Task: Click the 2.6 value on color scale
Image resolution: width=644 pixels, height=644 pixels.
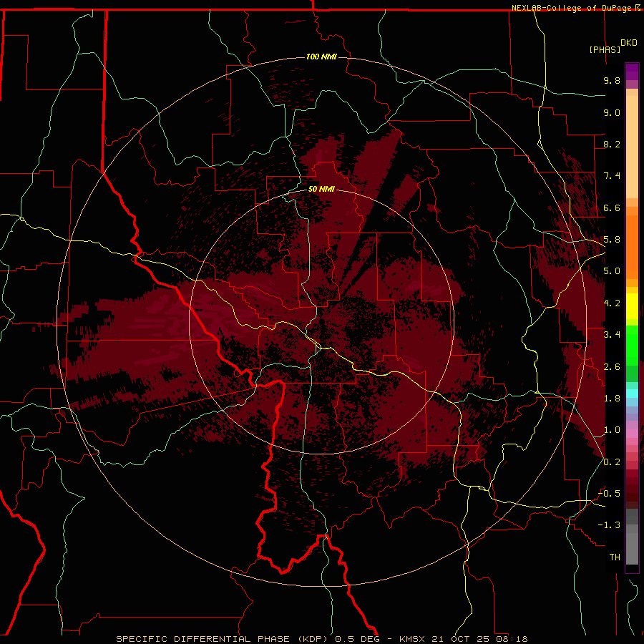Action: 612,367
